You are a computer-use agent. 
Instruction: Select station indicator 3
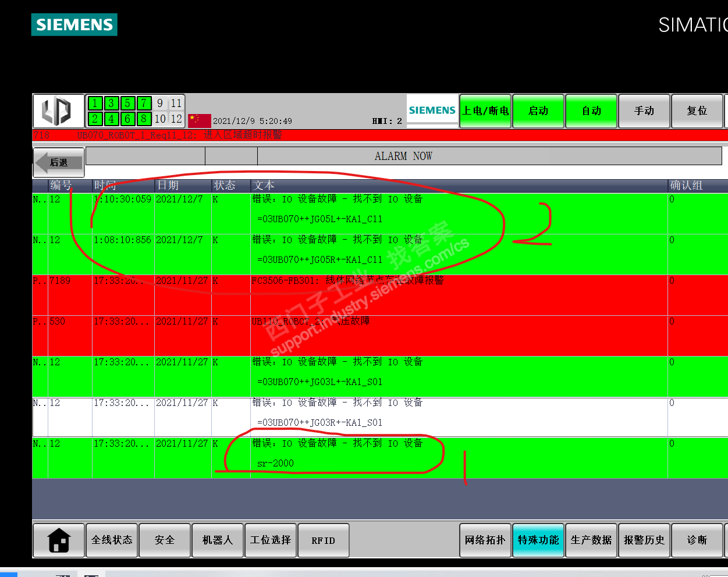click(112, 104)
